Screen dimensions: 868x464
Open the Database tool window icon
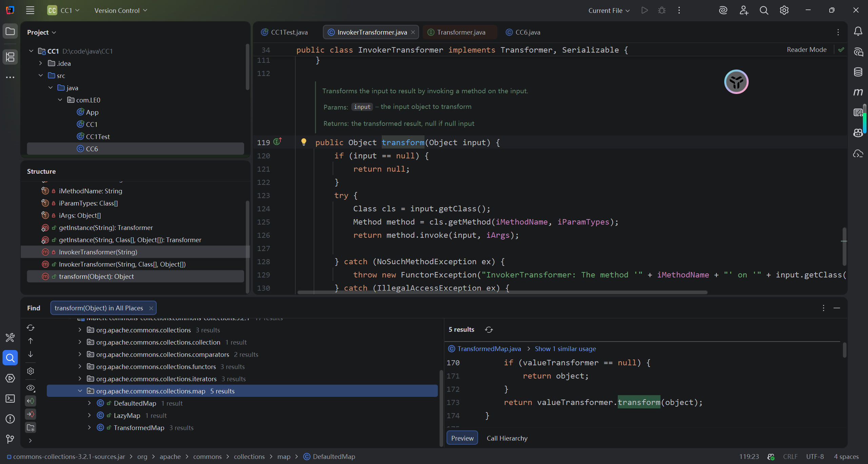pyautogui.click(x=858, y=72)
